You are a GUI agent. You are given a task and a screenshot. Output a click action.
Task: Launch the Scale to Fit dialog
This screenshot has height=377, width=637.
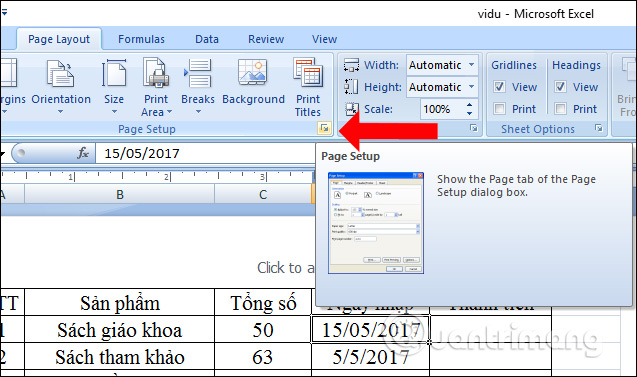click(474, 128)
